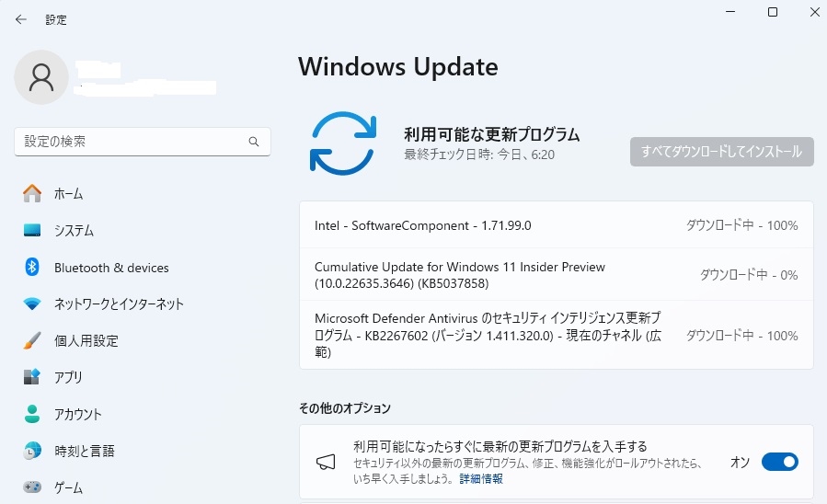Open the user profile avatar
This screenshot has width=827, height=504.
coord(41,77)
